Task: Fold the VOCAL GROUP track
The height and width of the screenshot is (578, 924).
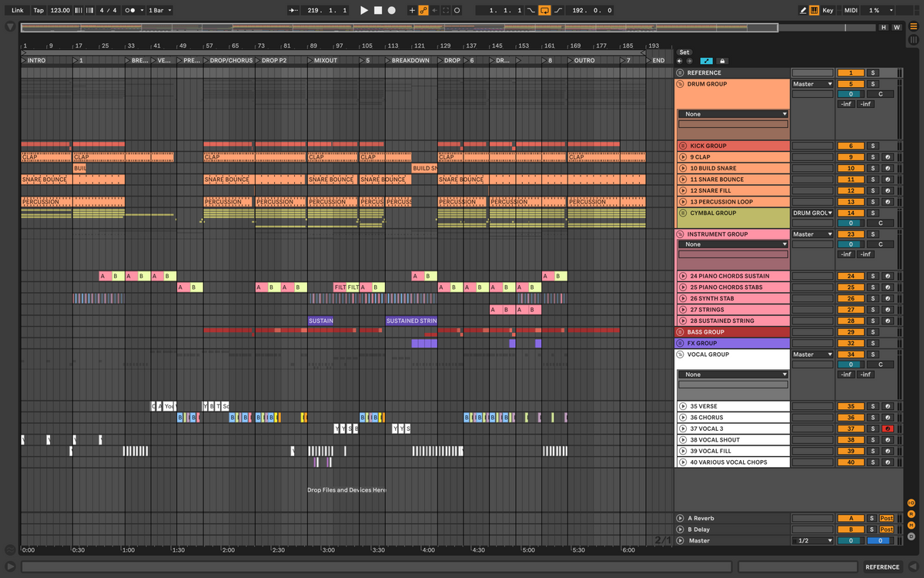Action: 681,355
